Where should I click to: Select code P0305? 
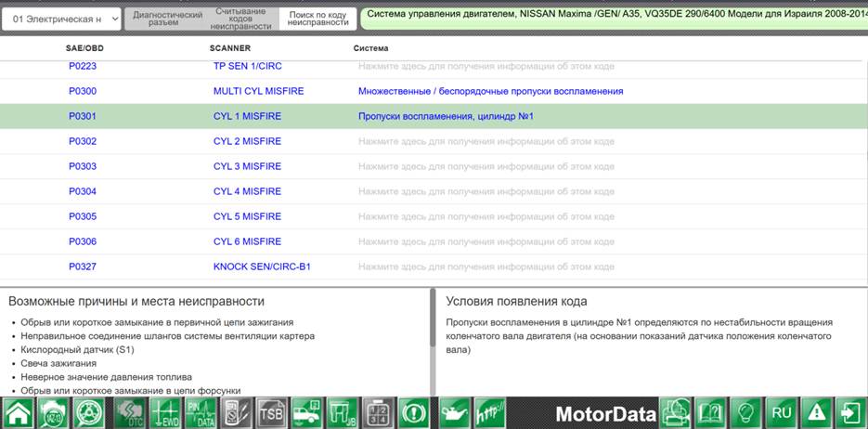point(83,215)
